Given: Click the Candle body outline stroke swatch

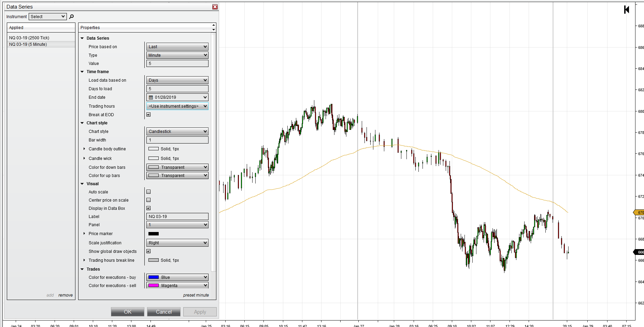Looking at the screenshot, I should [154, 149].
